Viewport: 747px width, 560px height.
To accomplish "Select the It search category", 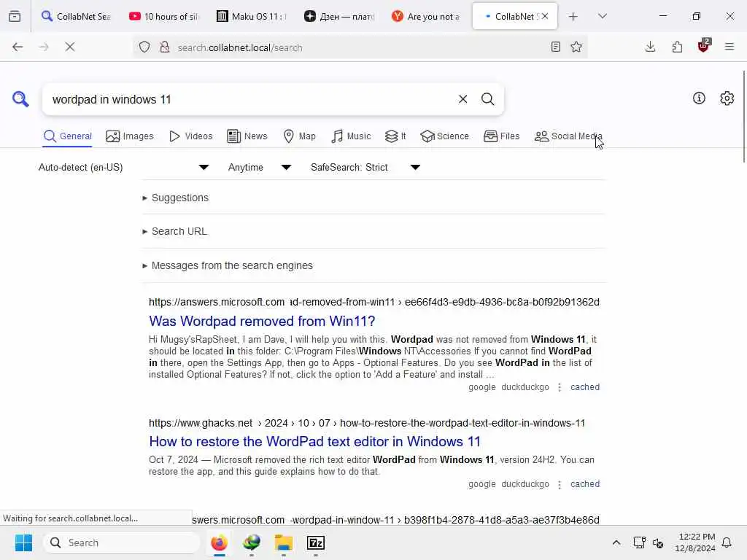I will click(x=395, y=136).
